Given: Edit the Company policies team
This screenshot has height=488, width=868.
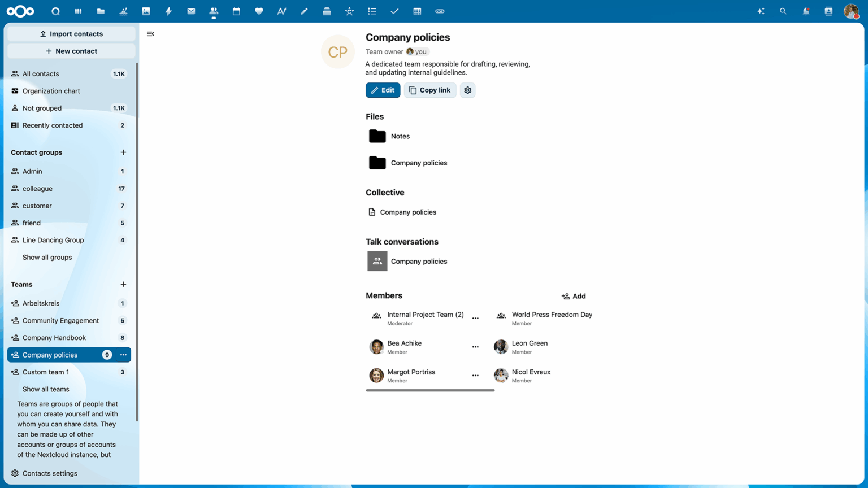Looking at the screenshot, I should tap(383, 90).
